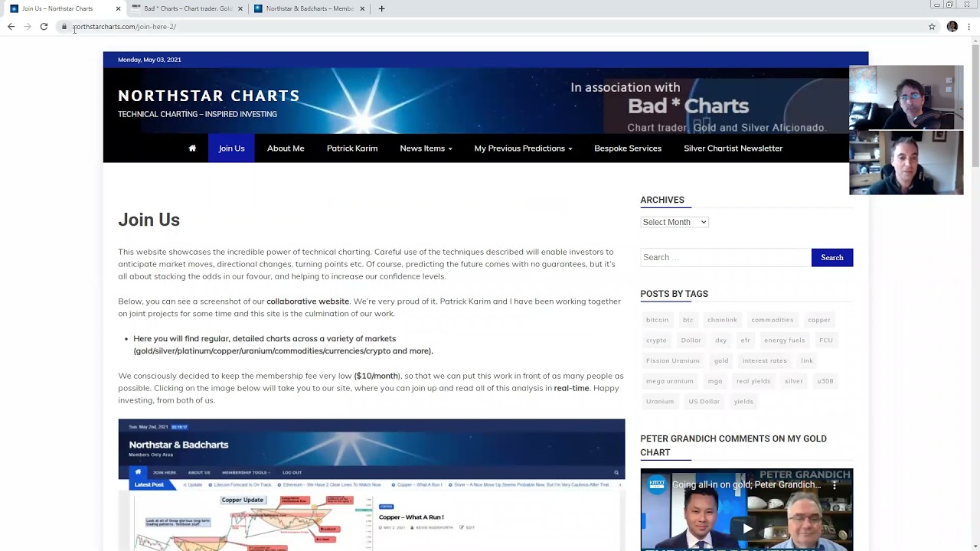This screenshot has height=551, width=980.
Task: Select the gold tag
Action: click(721, 360)
